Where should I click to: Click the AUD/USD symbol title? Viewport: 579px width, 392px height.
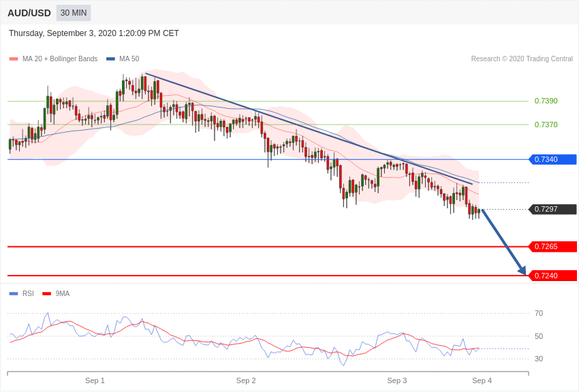29,14
